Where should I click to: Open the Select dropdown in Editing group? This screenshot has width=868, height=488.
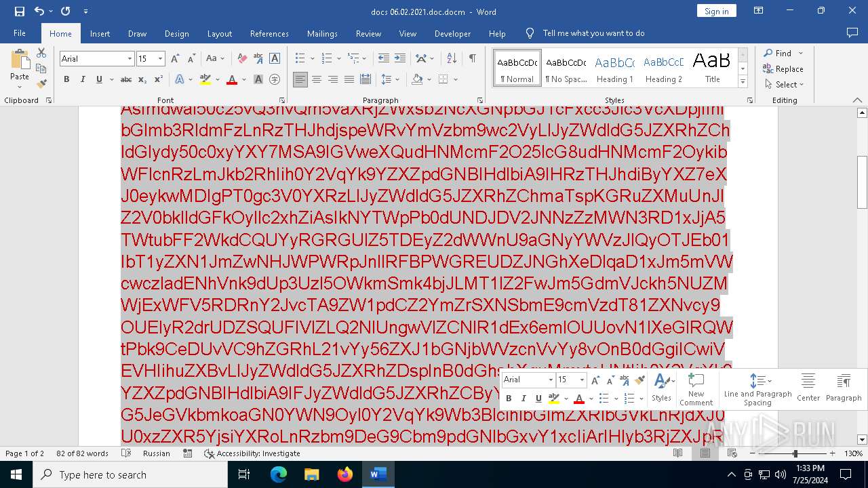click(783, 85)
